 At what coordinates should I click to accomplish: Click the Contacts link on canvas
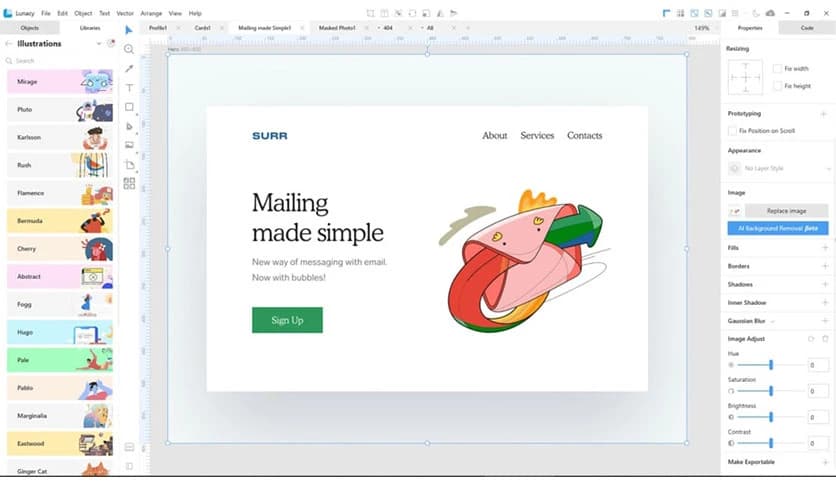click(x=584, y=135)
